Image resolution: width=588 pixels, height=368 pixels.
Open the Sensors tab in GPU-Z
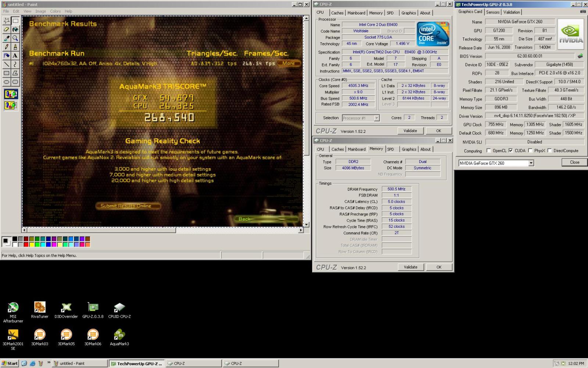pos(493,12)
